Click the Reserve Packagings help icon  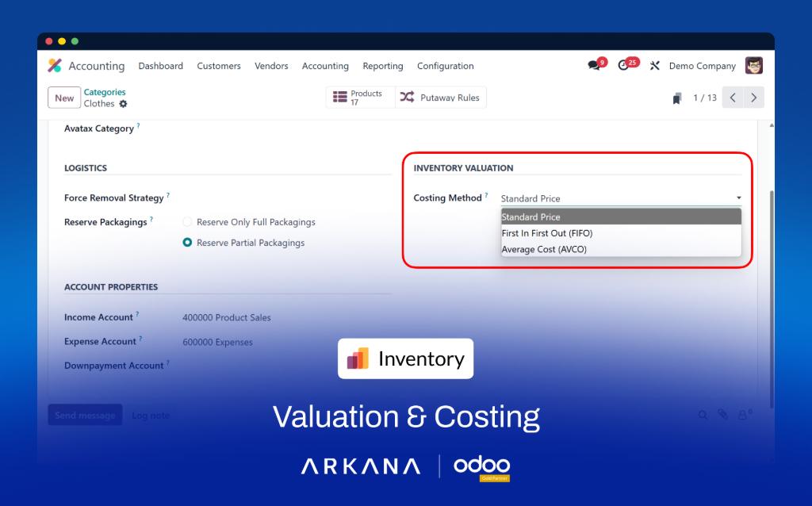[151, 219]
